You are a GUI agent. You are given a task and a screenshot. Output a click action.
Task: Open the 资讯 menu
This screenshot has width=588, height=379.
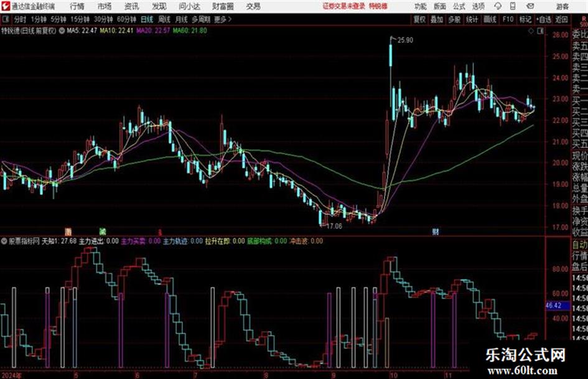[132, 6]
